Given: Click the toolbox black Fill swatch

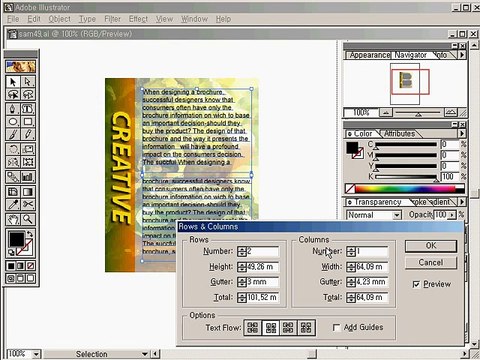Looking at the screenshot, I should tap(16, 239).
